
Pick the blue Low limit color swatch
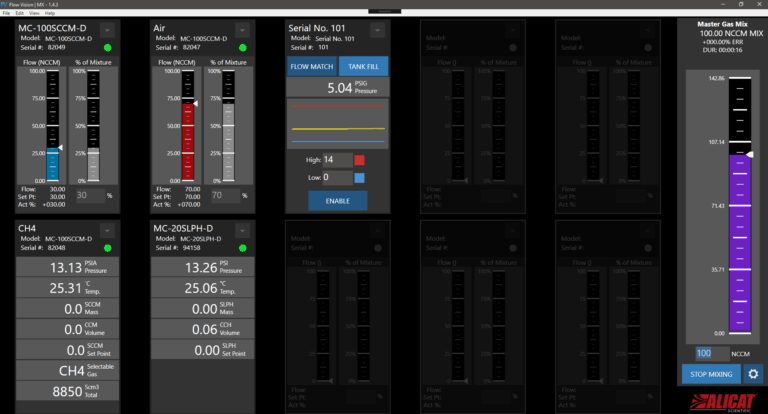[x=360, y=178]
